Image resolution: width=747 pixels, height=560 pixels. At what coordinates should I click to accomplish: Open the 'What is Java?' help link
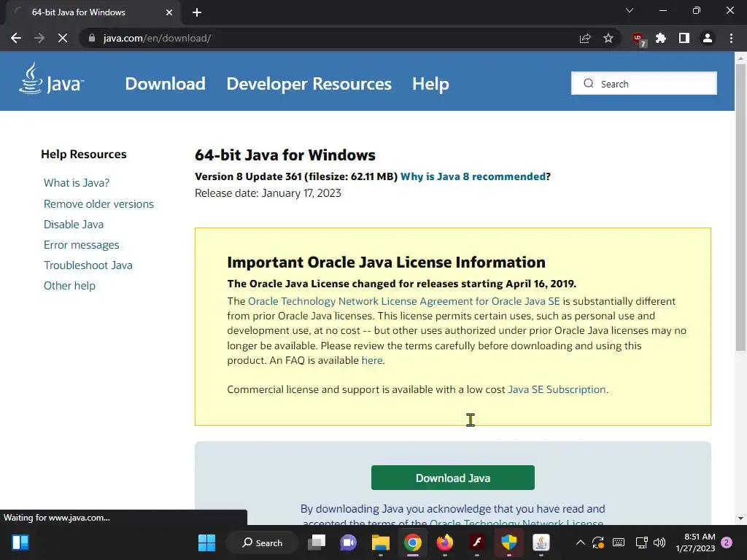click(77, 183)
